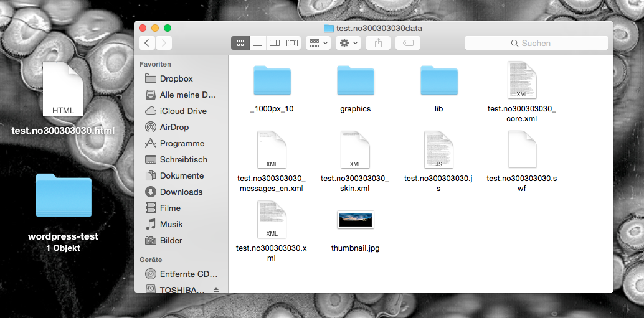This screenshot has height=318, width=644.
Task: Select test.no300303030_skin.xml file
Action: pos(355,150)
